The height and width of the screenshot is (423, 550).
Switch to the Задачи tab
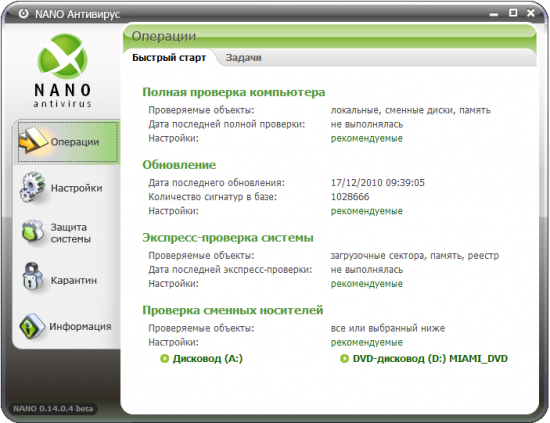(243, 58)
